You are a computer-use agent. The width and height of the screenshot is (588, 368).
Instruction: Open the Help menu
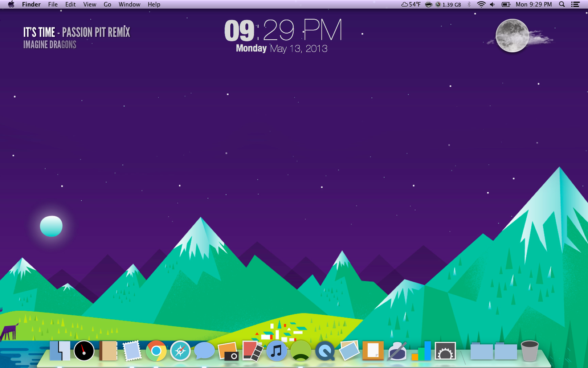154,4
